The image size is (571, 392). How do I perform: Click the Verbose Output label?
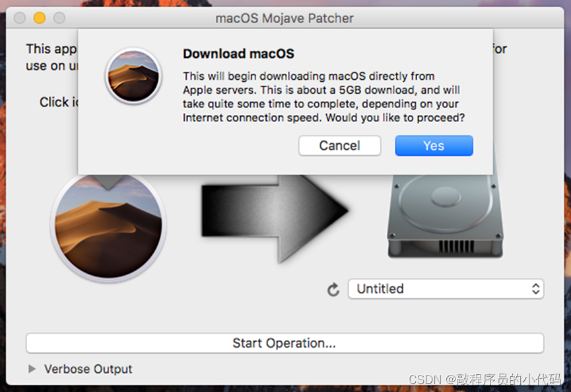(x=88, y=369)
